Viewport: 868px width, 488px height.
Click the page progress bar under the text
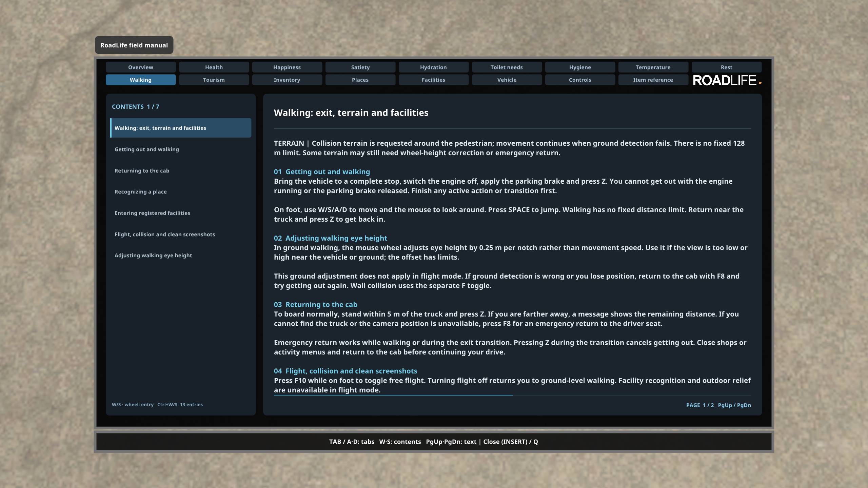tap(512, 395)
